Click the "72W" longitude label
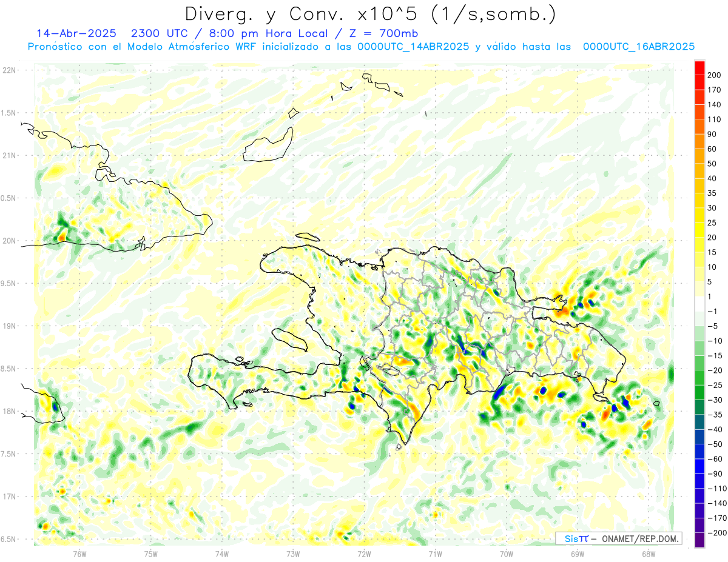This screenshot has width=728, height=562. click(364, 554)
